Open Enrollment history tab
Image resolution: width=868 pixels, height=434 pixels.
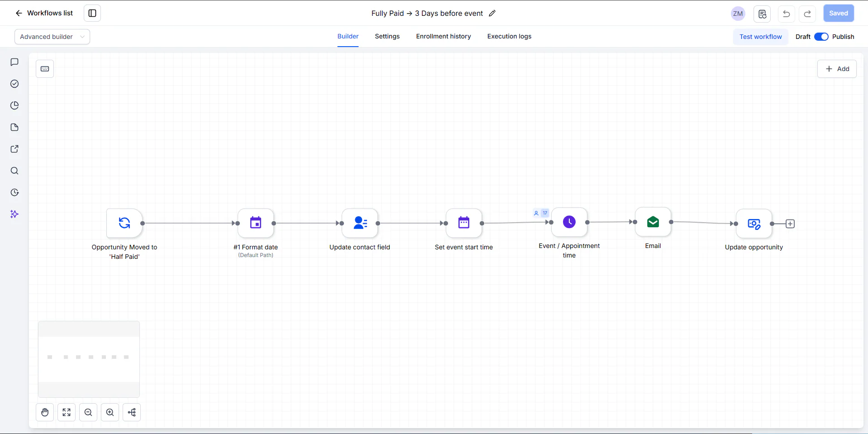coord(444,36)
